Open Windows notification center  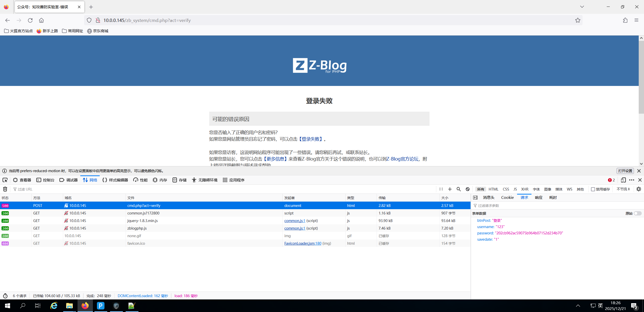pyautogui.click(x=634, y=306)
